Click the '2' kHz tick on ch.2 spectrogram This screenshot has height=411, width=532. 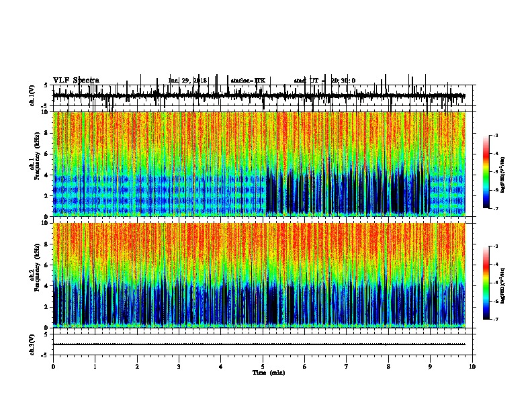click(x=47, y=307)
